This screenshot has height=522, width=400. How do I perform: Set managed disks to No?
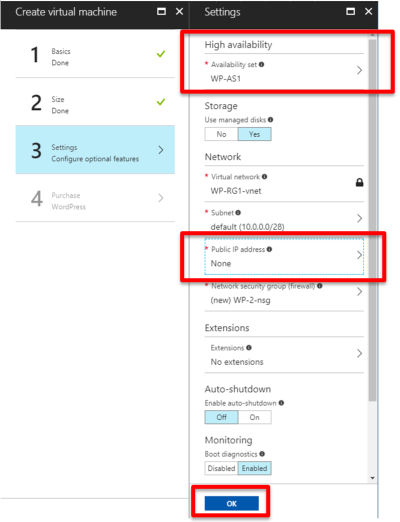click(221, 134)
